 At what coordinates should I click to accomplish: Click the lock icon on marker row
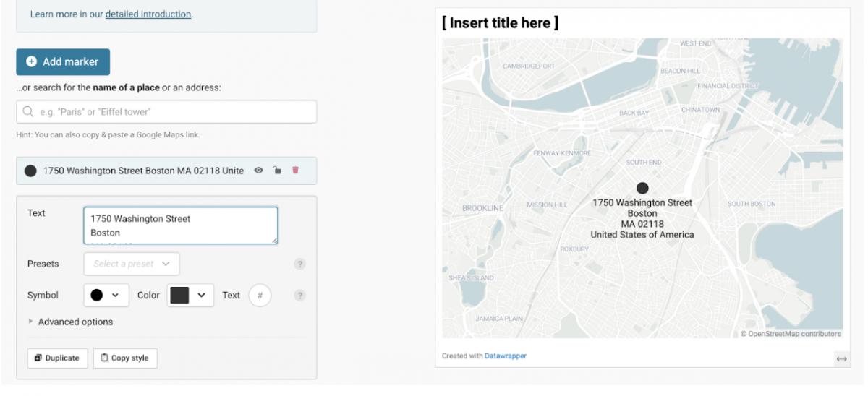(276, 171)
